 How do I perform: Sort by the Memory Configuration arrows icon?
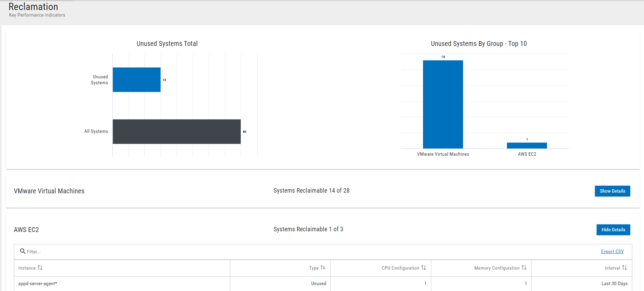pyautogui.click(x=524, y=268)
